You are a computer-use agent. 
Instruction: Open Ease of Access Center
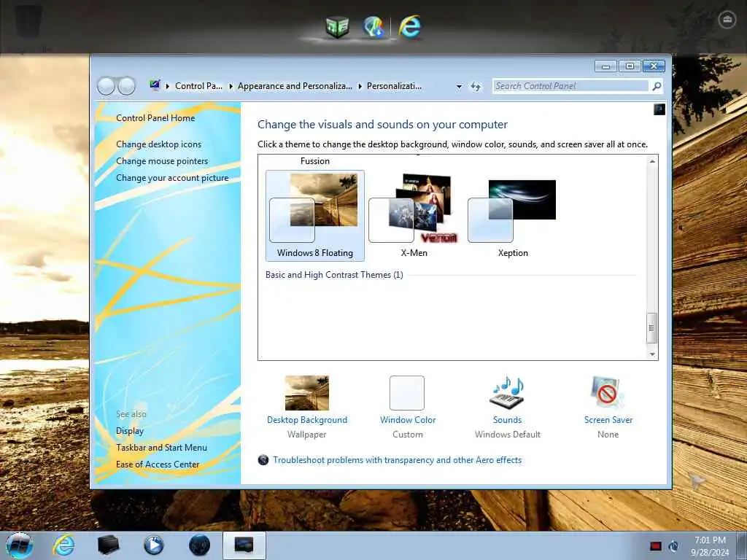click(158, 464)
